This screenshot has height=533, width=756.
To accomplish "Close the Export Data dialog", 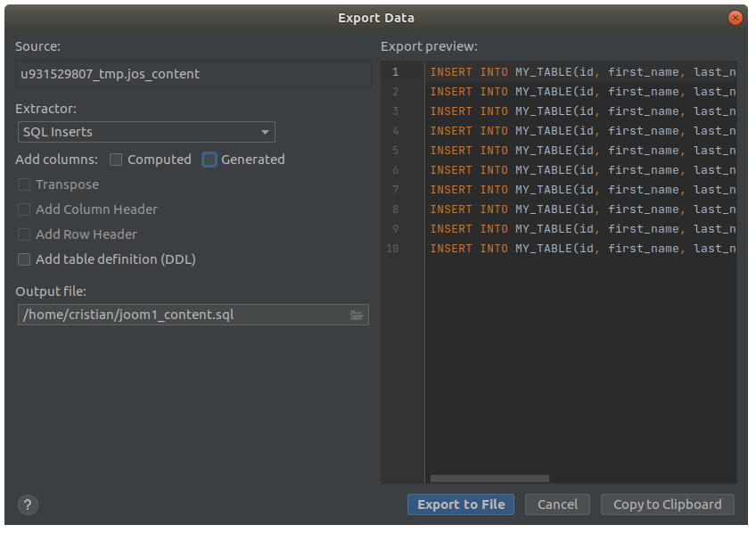I will click(x=735, y=18).
